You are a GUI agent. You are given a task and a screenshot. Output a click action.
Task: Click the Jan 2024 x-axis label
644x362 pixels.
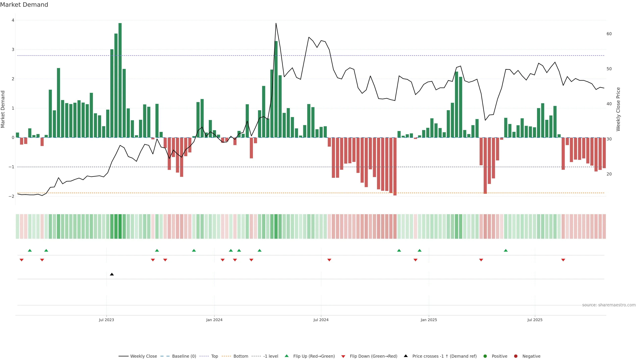point(214,320)
